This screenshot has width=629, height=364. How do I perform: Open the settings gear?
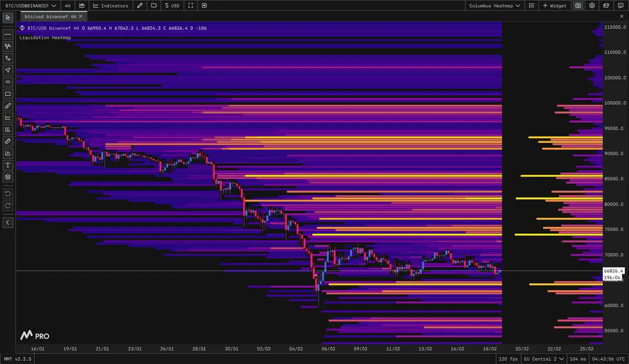pos(592,5)
